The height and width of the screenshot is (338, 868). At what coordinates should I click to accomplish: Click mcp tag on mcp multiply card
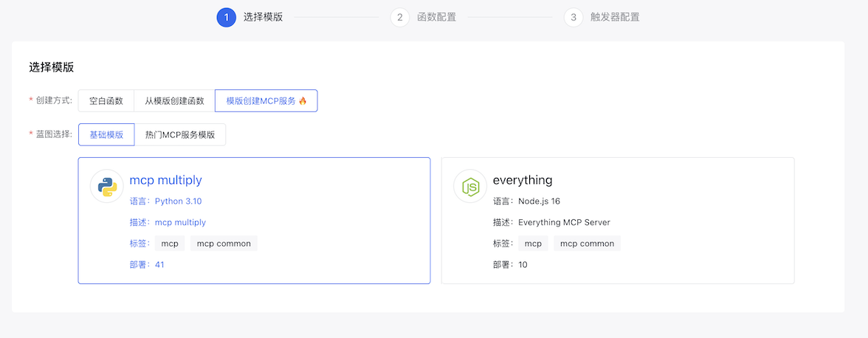[x=170, y=244]
